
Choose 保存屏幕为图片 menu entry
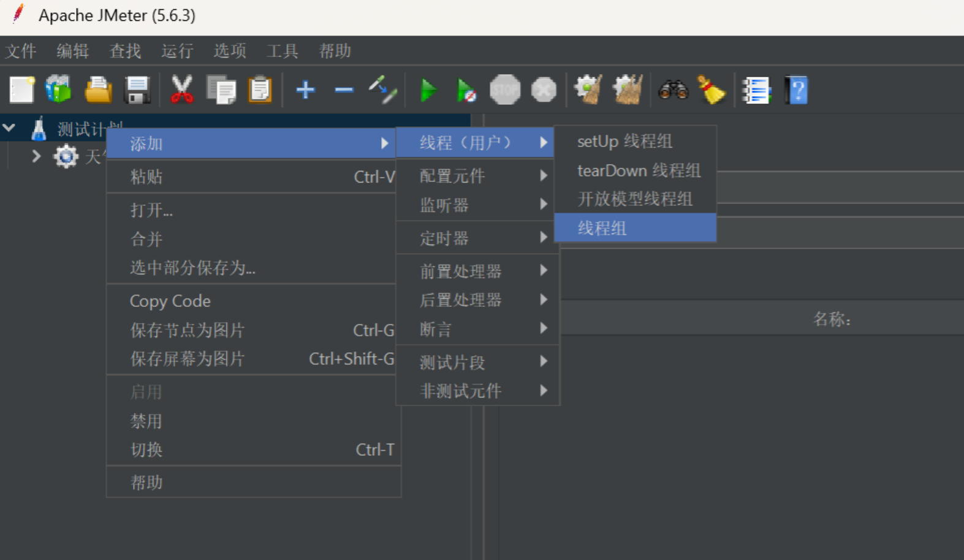click(x=251, y=359)
